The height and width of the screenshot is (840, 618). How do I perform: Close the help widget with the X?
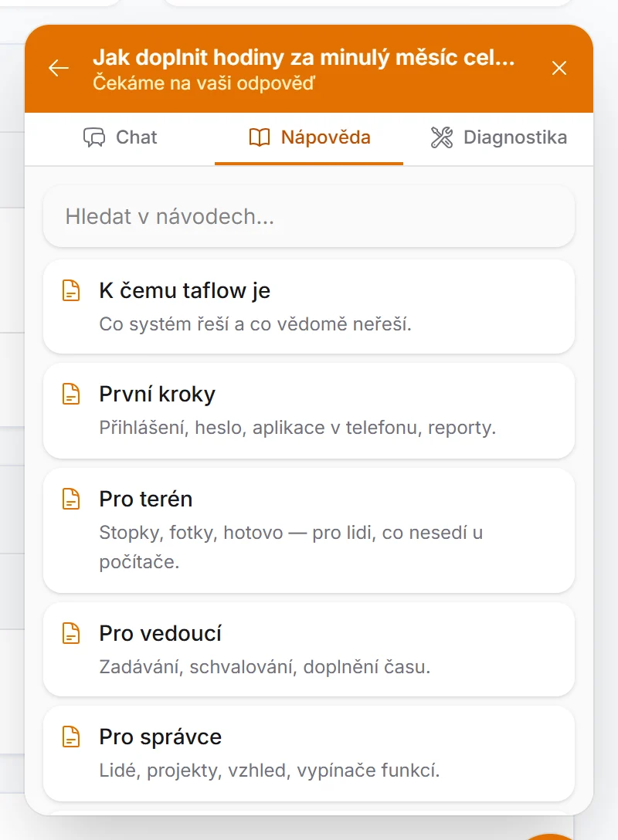pyautogui.click(x=559, y=68)
